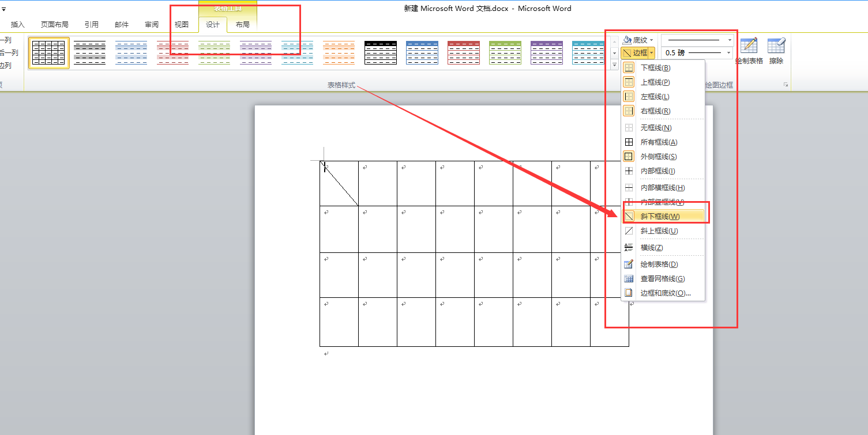This screenshot has width=868, height=435.
Task: Apply 所有框线(A) all borders
Action: click(x=663, y=142)
